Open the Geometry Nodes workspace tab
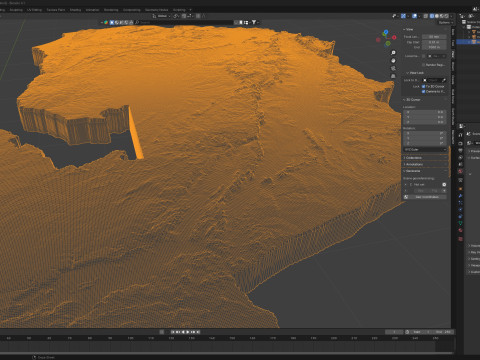This screenshot has height=360, width=480. click(x=157, y=10)
